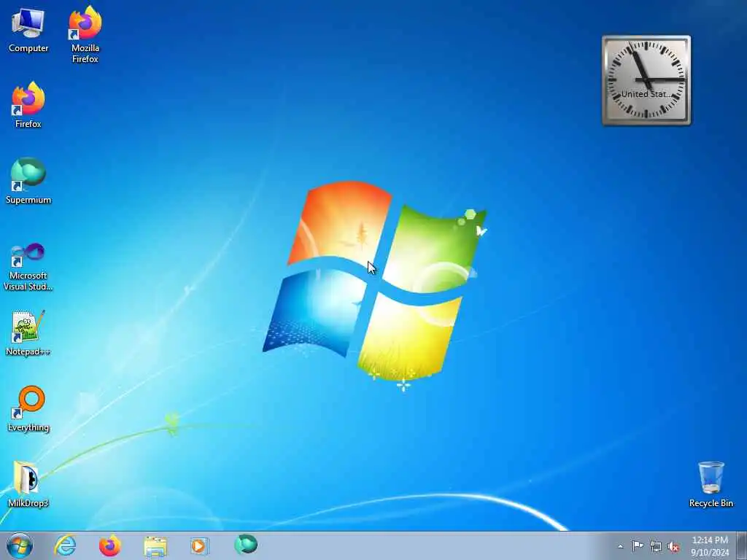This screenshot has width=747, height=560.
Task: Select the Notepad++ desktop shortcut
Action: 28,333
